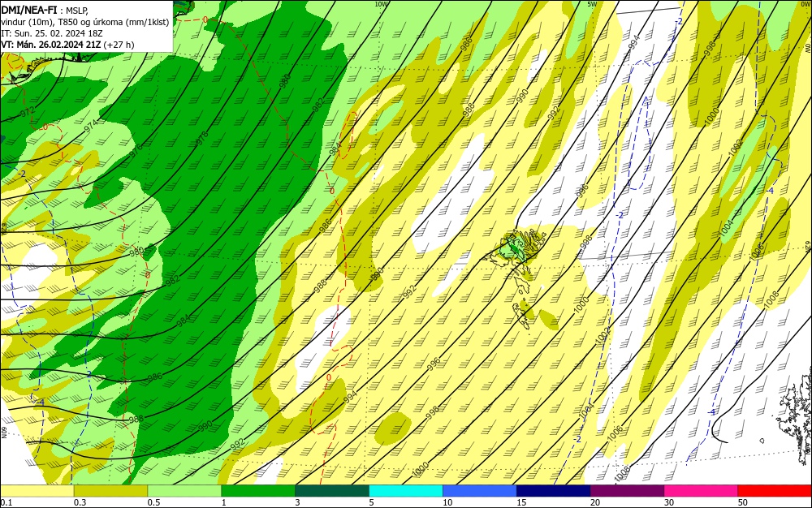Click the light yellow 0.1–0.3 legend swatch
Screen dimensions: 812x508
(x=37, y=492)
